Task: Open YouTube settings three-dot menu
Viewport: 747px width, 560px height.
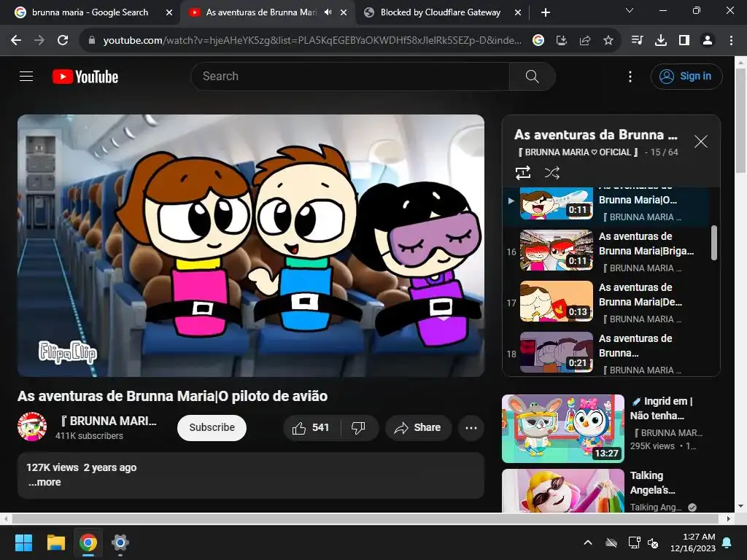Action: coord(630,76)
